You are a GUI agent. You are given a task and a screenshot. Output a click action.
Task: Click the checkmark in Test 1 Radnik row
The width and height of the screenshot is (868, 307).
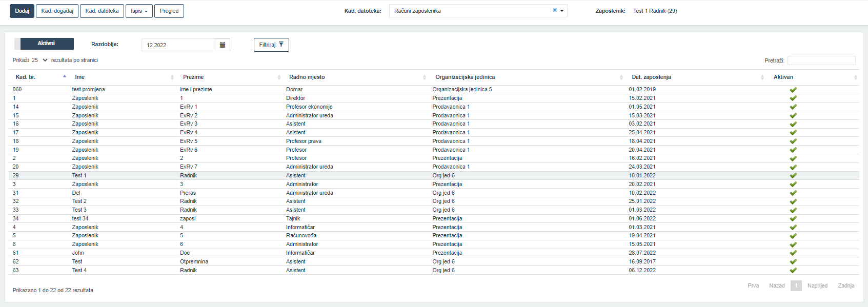click(x=793, y=176)
